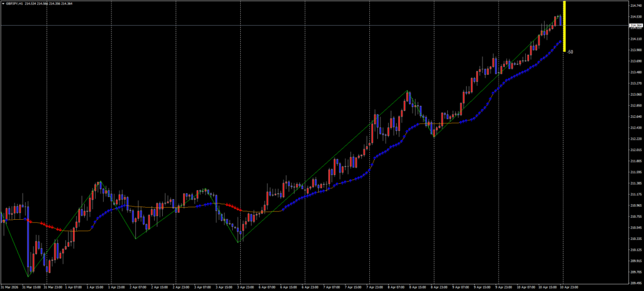Click the -50 text label
Screen dimensions: 644x291
pos(570,52)
